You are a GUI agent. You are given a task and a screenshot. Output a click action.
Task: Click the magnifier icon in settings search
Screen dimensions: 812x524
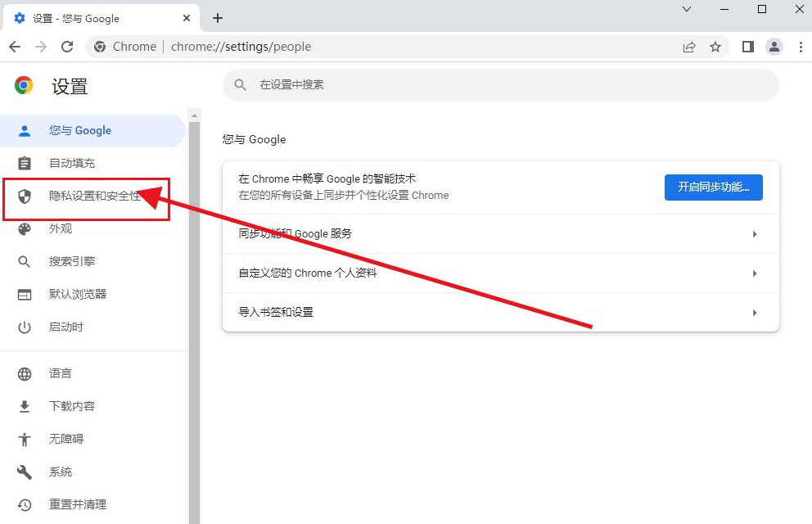tap(240, 84)
